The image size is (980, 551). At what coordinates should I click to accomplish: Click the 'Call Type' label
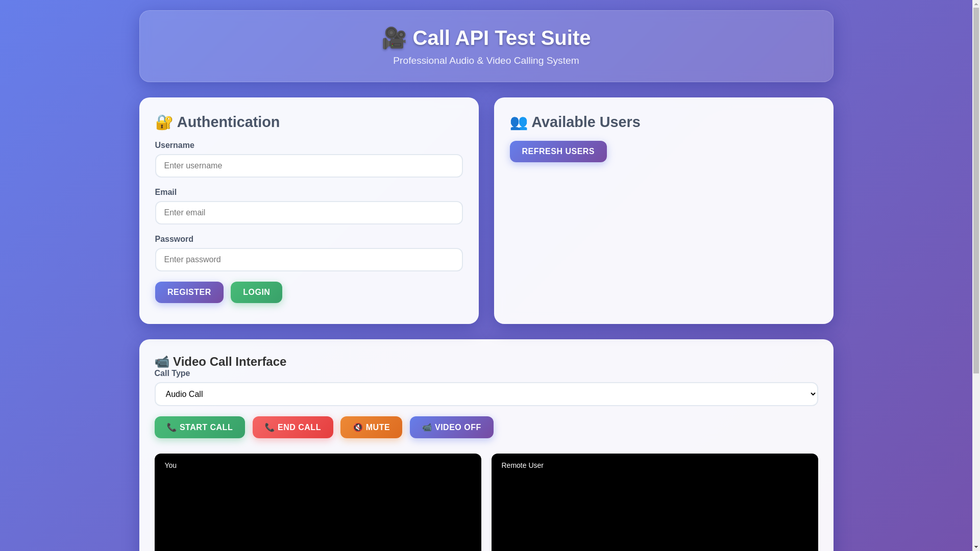click(172, 373)
